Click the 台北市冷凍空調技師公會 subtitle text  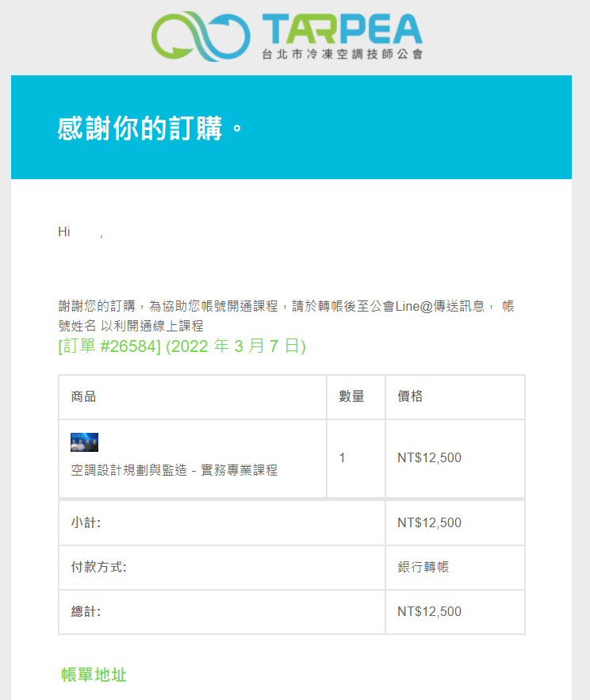[343, 55]
